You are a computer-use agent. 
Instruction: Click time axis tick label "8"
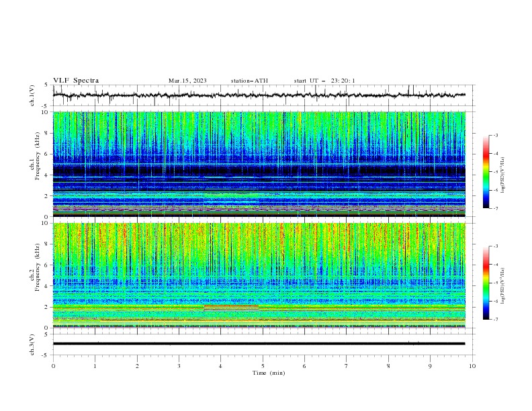[388, 366]
